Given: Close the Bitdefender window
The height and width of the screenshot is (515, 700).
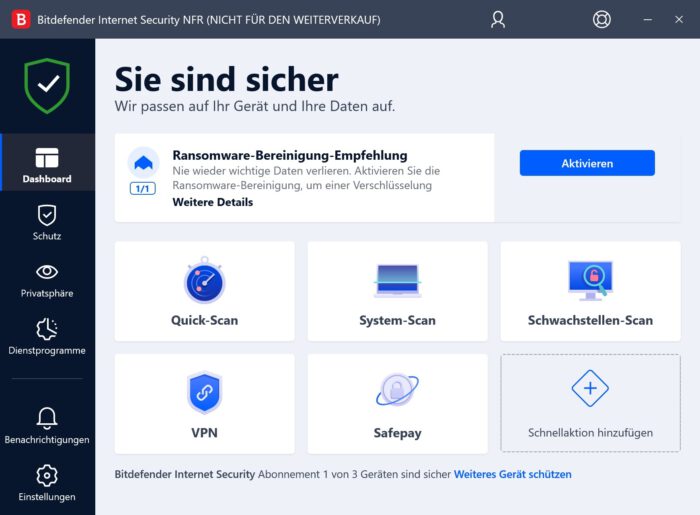Looking at the screenshot, I should tap(679, 20).
